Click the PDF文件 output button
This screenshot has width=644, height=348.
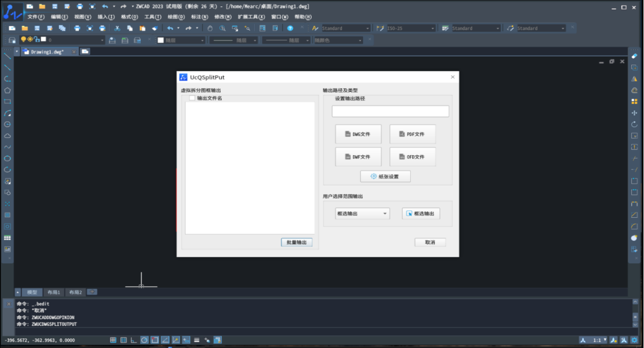click(413, 134)
